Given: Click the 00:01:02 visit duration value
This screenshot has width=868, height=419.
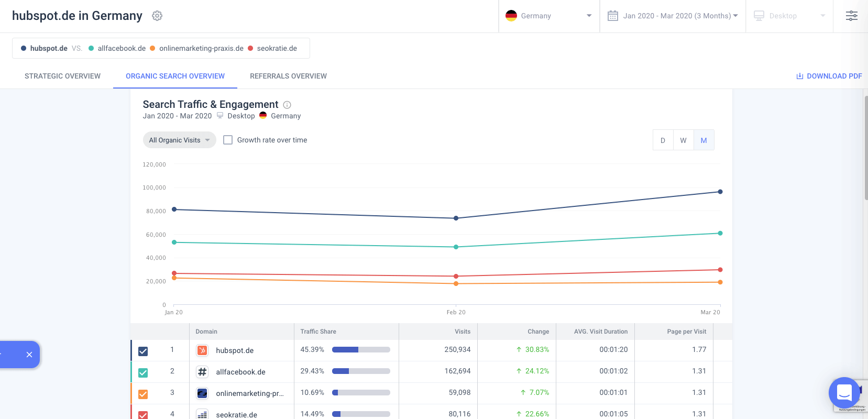Looking at the screenshot, I should click(x=613, y=371).
